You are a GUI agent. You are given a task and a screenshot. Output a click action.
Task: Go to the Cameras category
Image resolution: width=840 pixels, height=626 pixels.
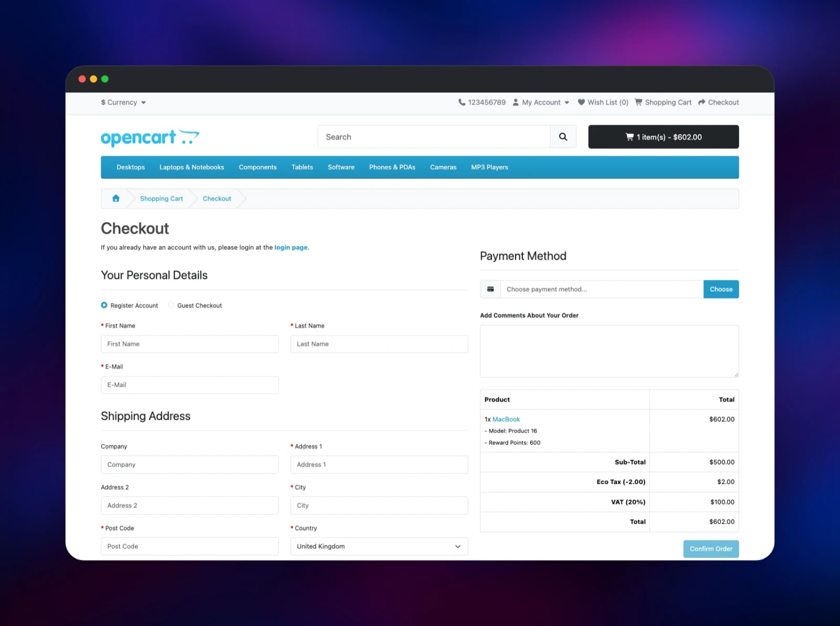click(x=443, y=168)
